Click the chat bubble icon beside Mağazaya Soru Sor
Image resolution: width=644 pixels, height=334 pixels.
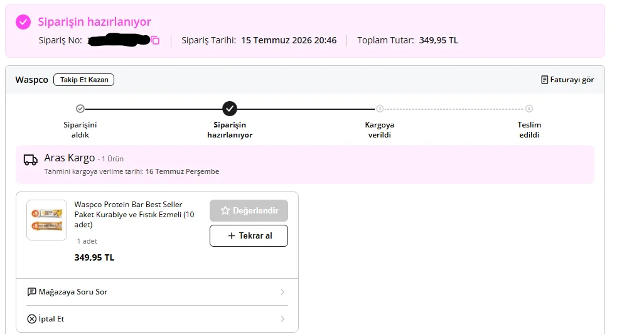point(31,292)
